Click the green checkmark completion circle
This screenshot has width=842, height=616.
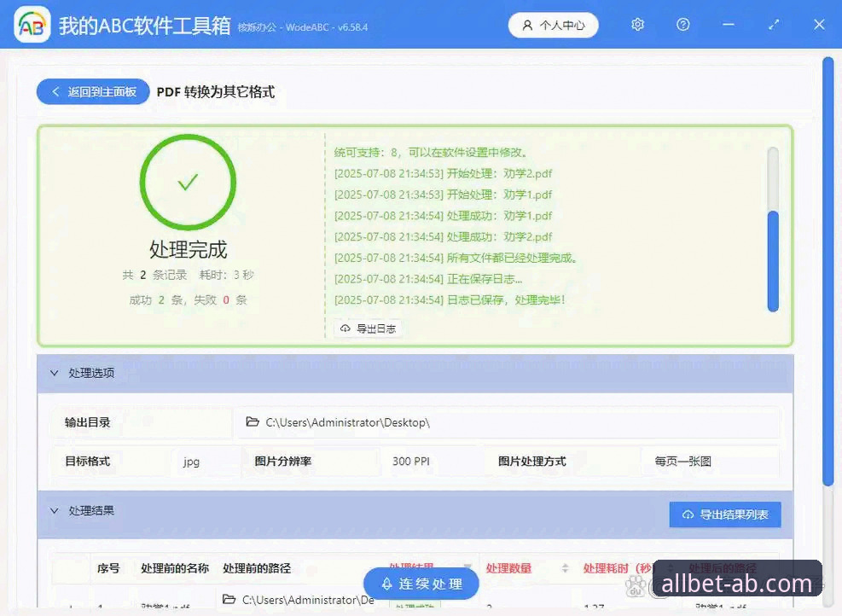point(188,183)
